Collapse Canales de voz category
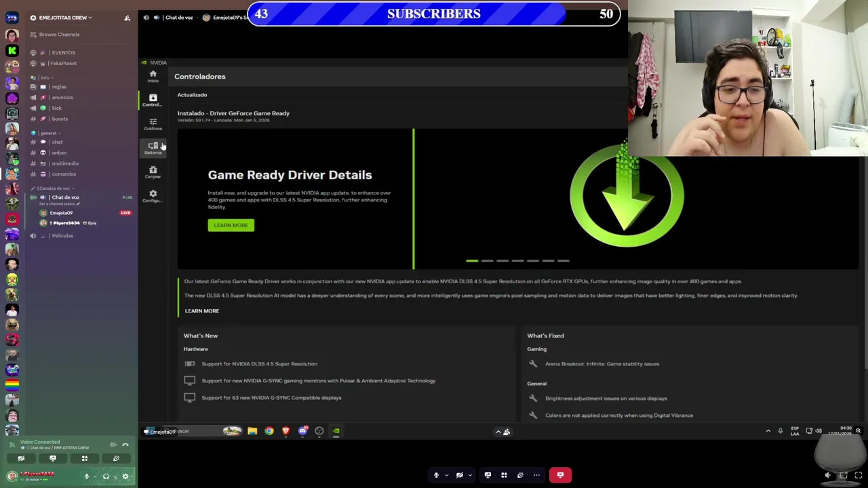This screenshot has width=868, height=488. (x=54, y=188)
